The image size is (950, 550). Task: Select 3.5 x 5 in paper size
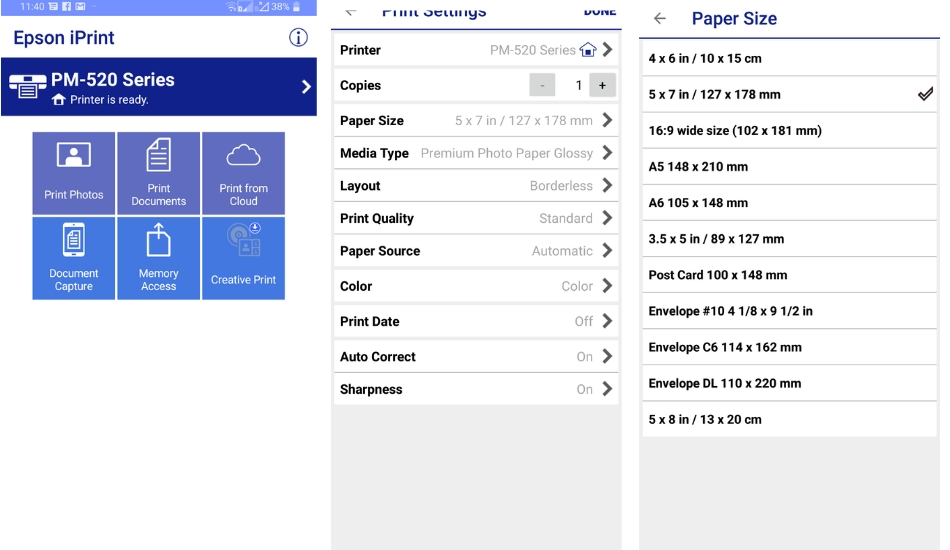[789, 239]
